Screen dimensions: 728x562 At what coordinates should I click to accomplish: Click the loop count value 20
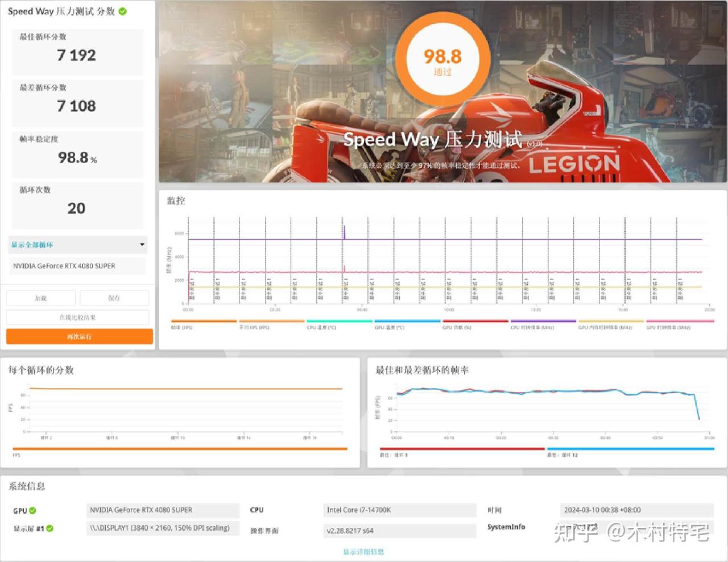tap(76, 209)
